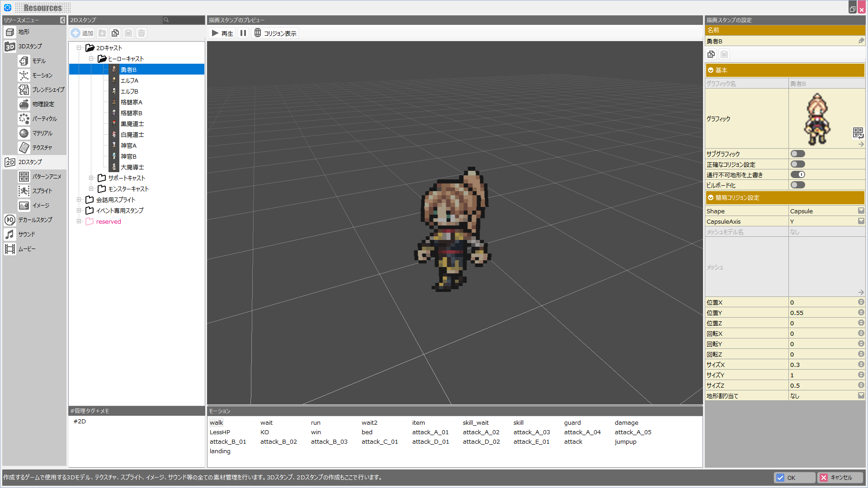
Task: Toggle the Sub-graphic (サブグラフィック) switch
Action: pyautogui.click(x=797, y=154)
